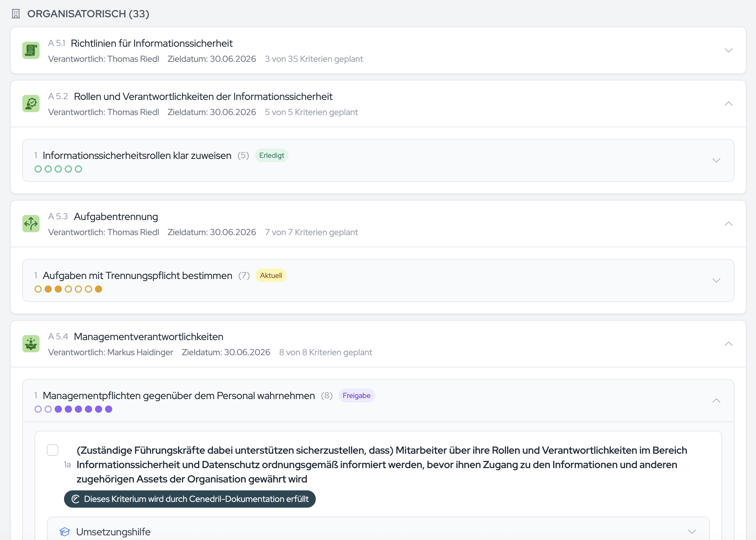The width and height of the screenshot is (756, 540).
Task: Click the A 5.2 Rollen icon
Action: [31, 104]
